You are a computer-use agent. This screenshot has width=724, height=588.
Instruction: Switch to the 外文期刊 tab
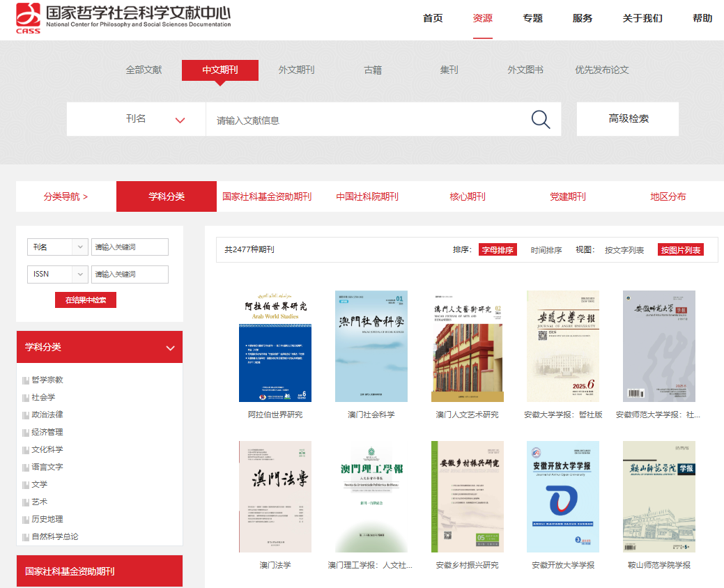pyautogui.click(x=296, y=70)
